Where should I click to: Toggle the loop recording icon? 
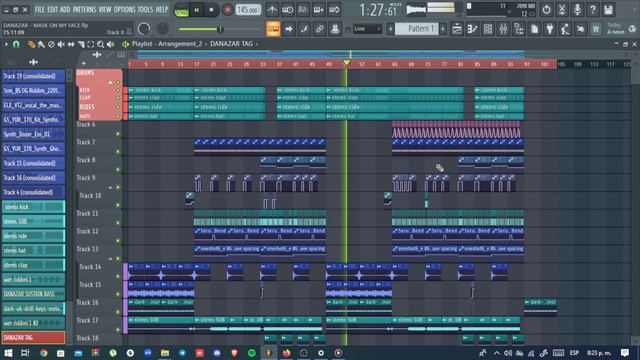tap(334, 9)
